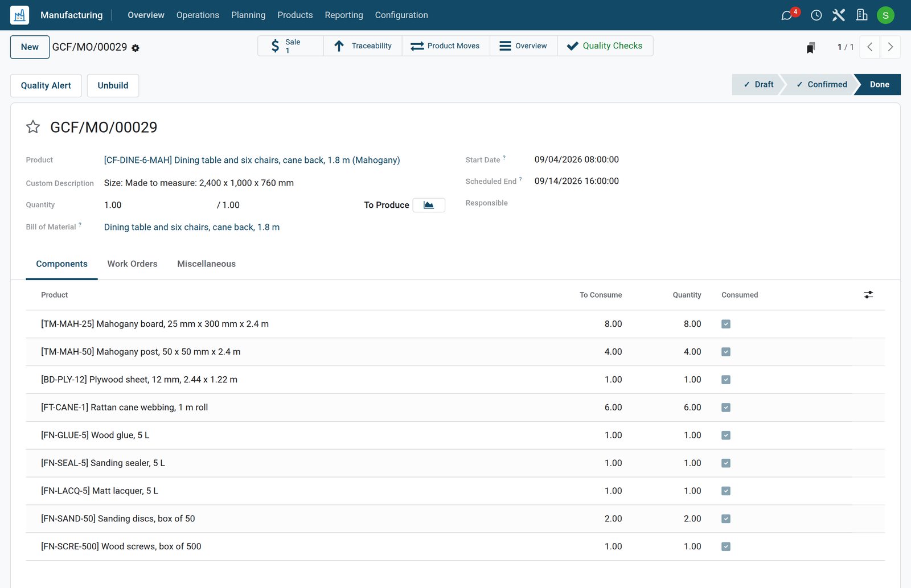Open the Configuration menu
This screenshot has height=588, width=911.
401,15
